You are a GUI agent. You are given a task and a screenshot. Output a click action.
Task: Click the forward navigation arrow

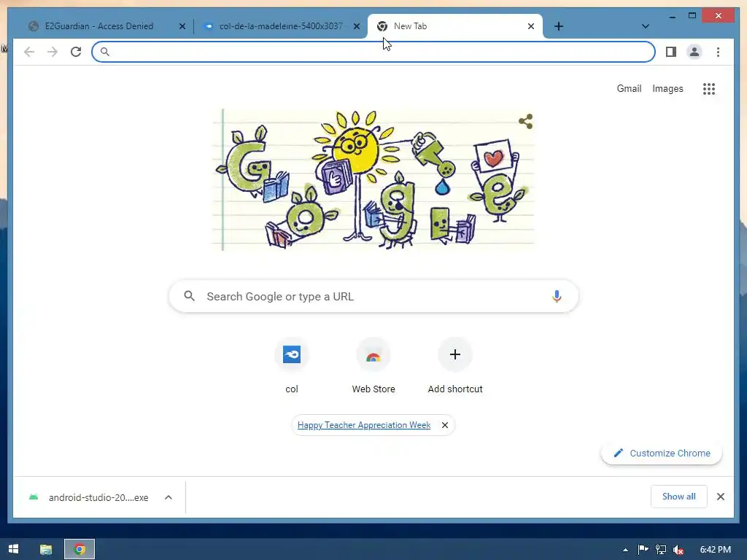(53, 52)
